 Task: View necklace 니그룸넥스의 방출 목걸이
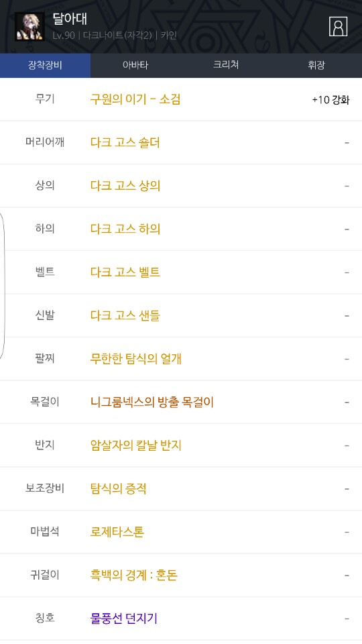152,402
